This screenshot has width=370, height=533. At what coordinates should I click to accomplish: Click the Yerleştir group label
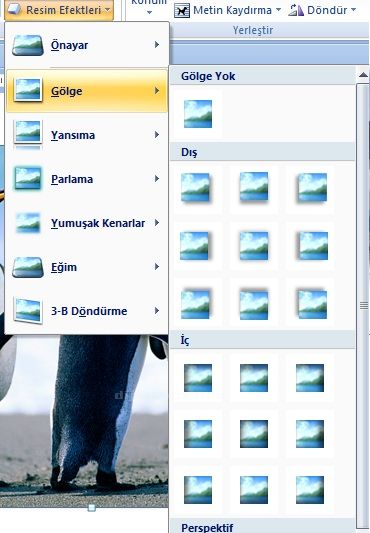tap(253, 30)
